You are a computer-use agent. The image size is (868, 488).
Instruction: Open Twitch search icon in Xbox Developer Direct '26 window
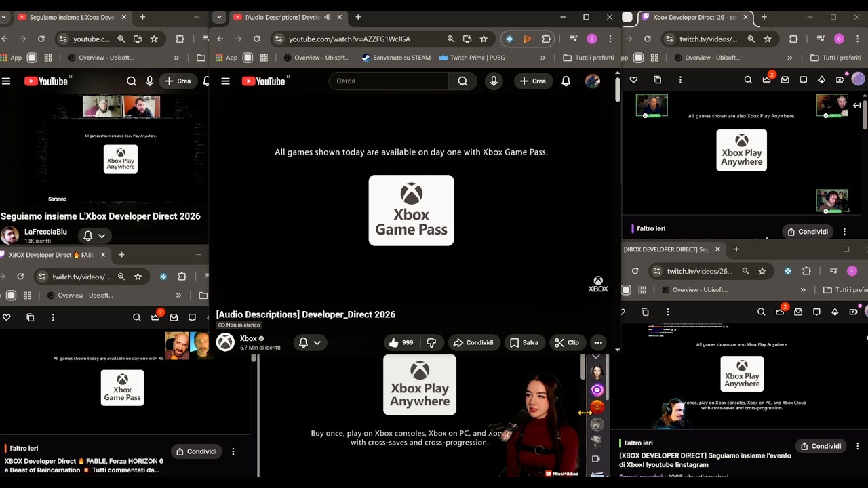(748, 80)
